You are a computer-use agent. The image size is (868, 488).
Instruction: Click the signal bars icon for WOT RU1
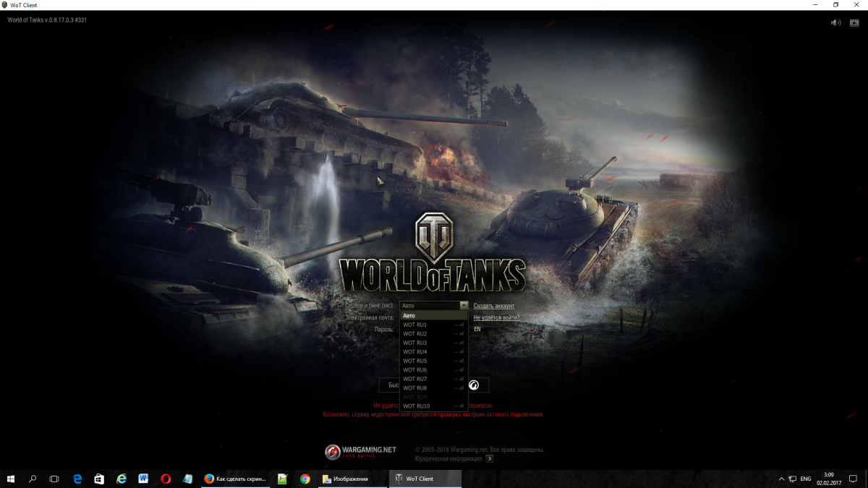point(461,325)
